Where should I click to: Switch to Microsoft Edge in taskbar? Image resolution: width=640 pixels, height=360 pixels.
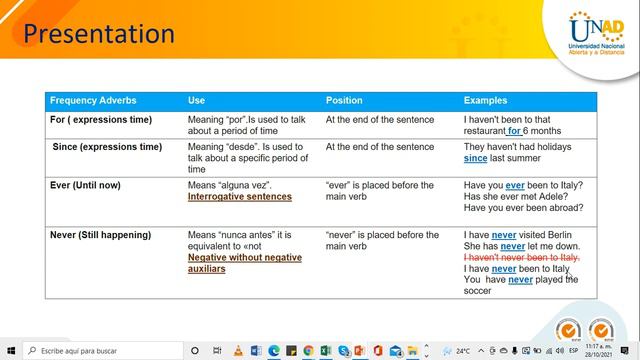pos(274,351)
